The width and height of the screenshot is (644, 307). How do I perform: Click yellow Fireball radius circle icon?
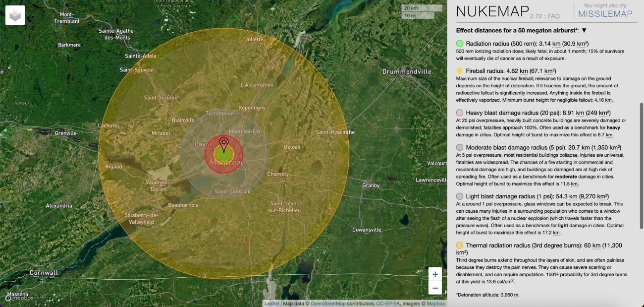[x=460, y=71]
